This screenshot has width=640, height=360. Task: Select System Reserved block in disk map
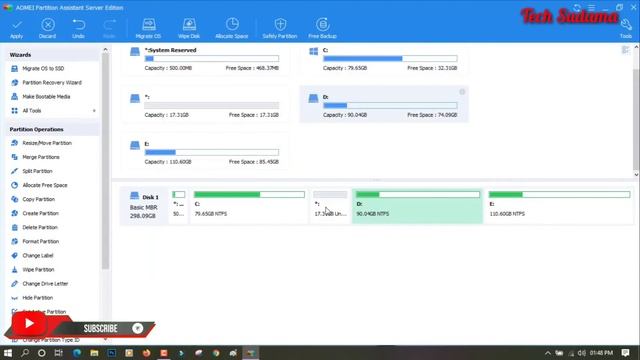(x=178, y=206)
